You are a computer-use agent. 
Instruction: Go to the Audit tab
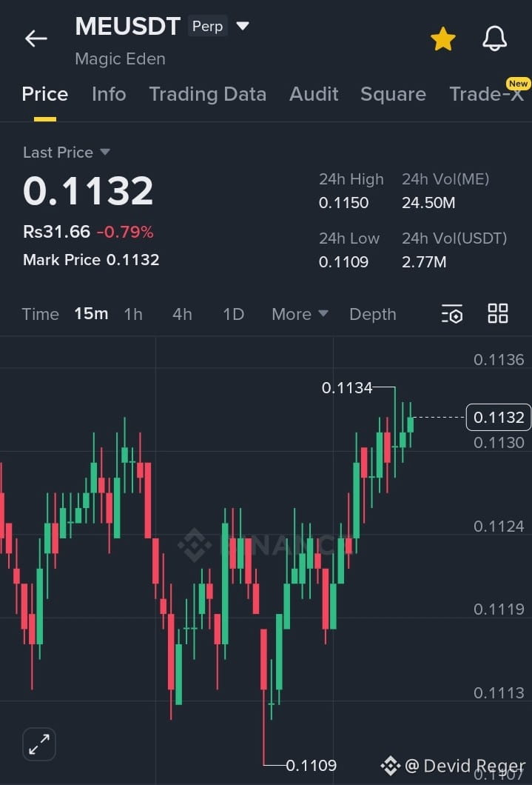(314, 94)
